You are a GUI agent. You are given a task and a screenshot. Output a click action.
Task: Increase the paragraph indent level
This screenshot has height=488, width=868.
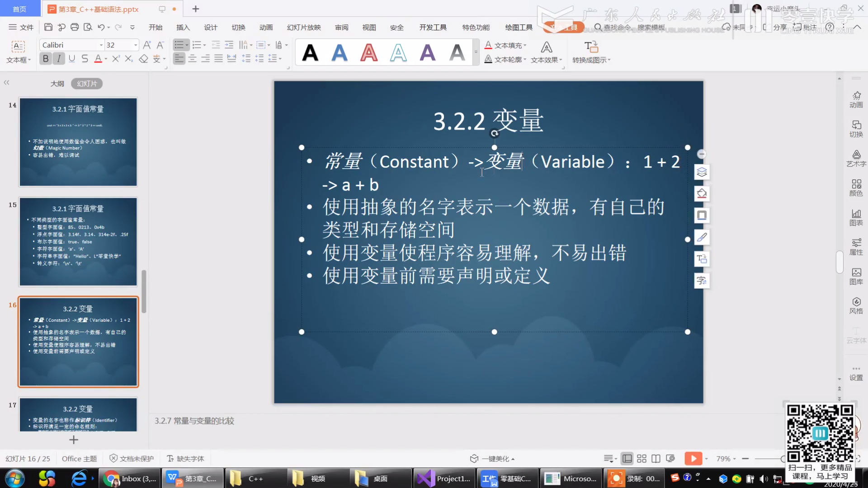click(x=229, y=45)
